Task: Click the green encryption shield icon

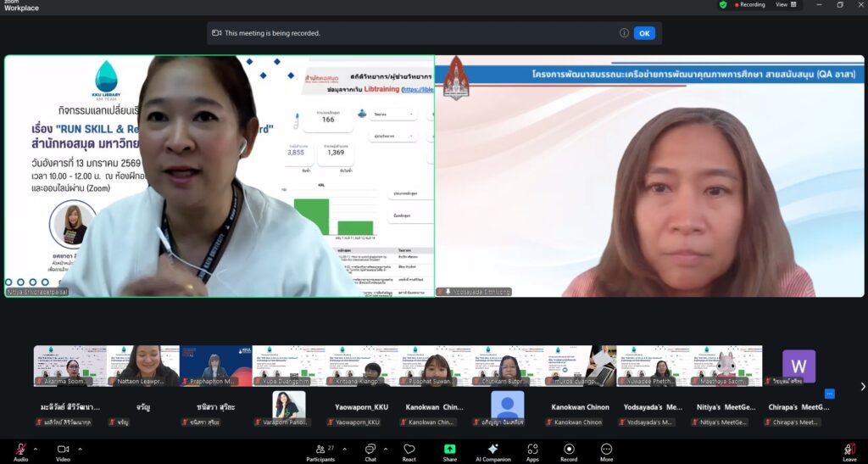Action: (x=723, y=4)
